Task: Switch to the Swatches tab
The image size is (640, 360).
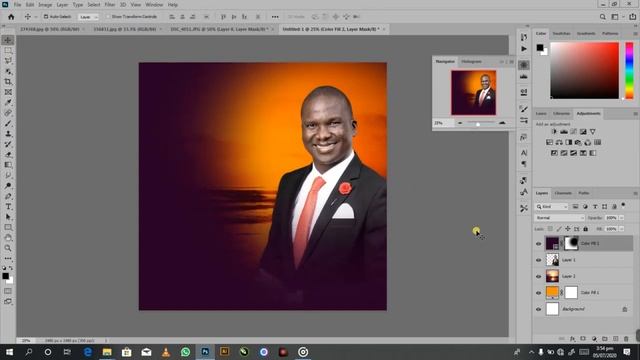Action: 561,33
